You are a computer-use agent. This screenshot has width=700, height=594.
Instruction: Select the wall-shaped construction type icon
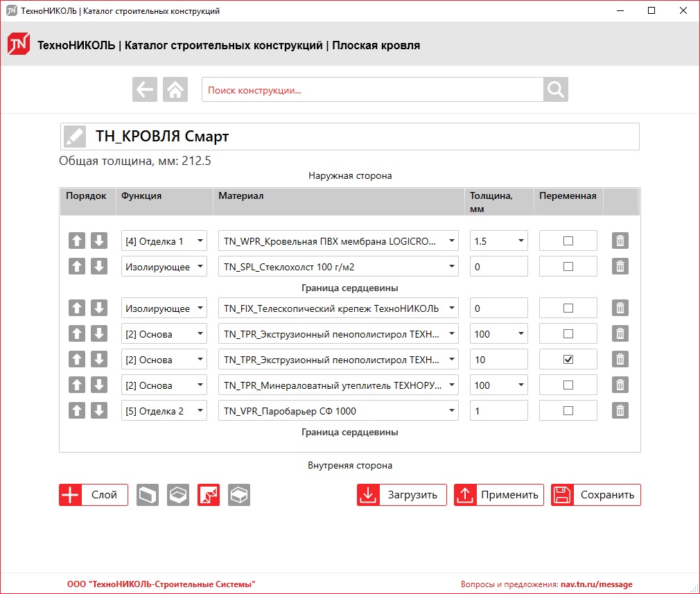(x=148, y=495)
